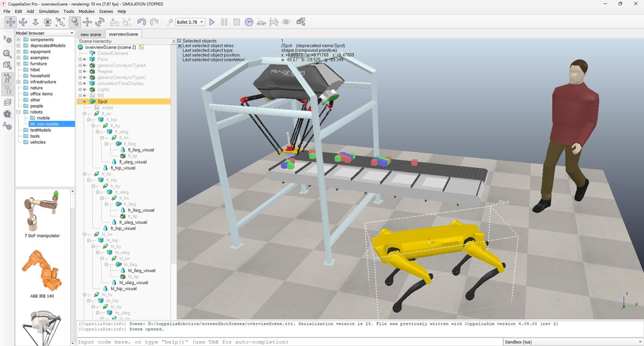
Task: Toggle the visualization eye icon
Action: 286,22
